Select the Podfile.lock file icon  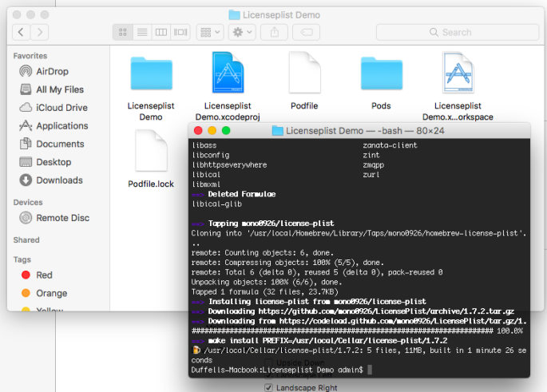151,151
